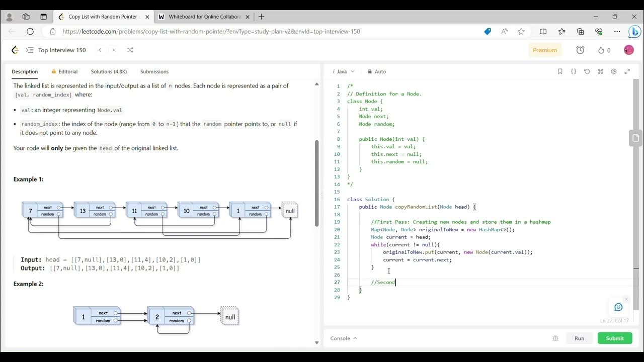Open browser essentials heart icon
Screen dimensions: 644x362
[599, 31]
